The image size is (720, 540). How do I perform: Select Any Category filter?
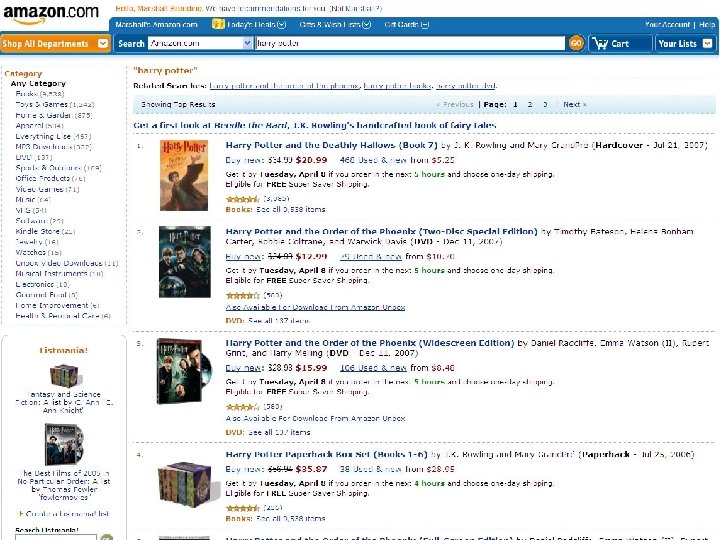(38, 83)
